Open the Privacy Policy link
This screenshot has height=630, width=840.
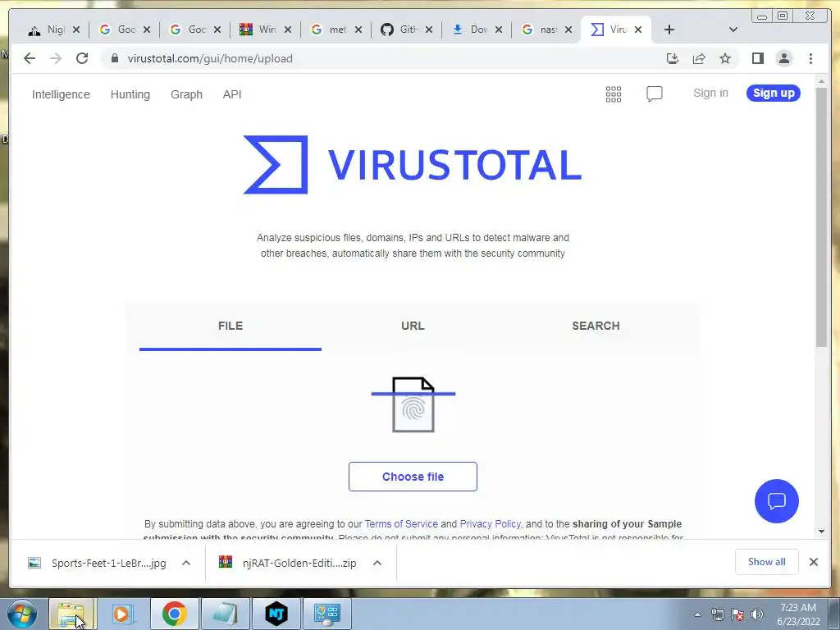[491, 523]
